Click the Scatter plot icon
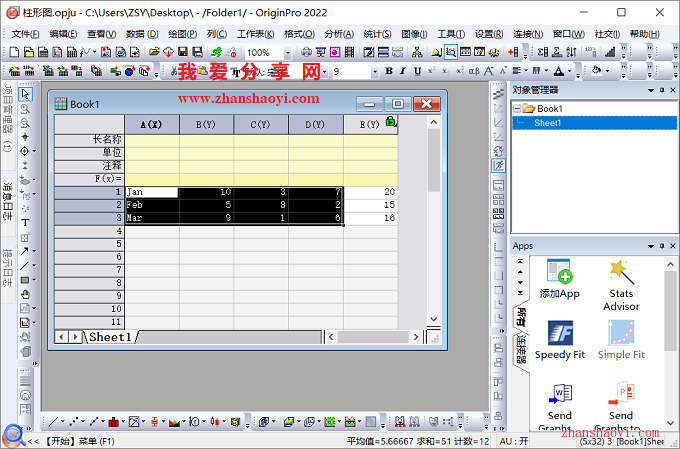This screenshot has height=449, width=680. [x=74, y=422]
